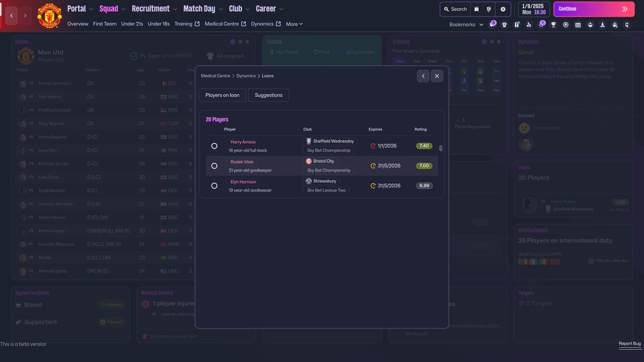Open the training cone bookmark icon
Viewport: 644px width, 362px height.
click(603, 25)
